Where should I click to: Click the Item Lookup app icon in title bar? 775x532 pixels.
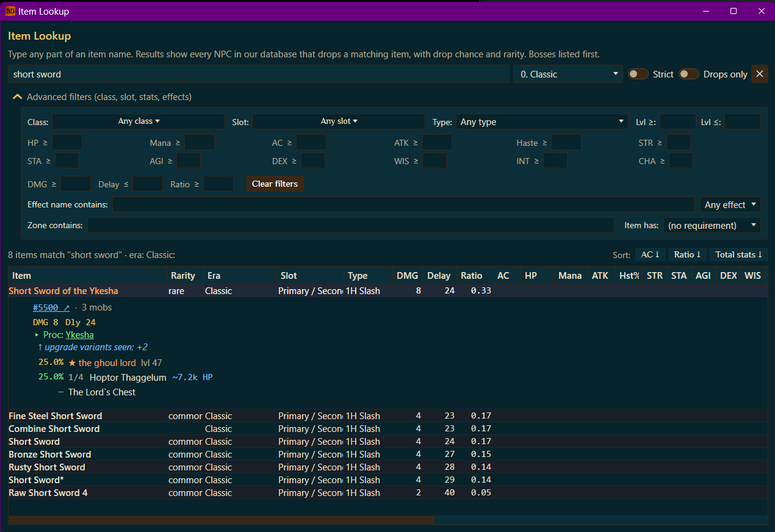pyautogui.click(x=10, y=11)
